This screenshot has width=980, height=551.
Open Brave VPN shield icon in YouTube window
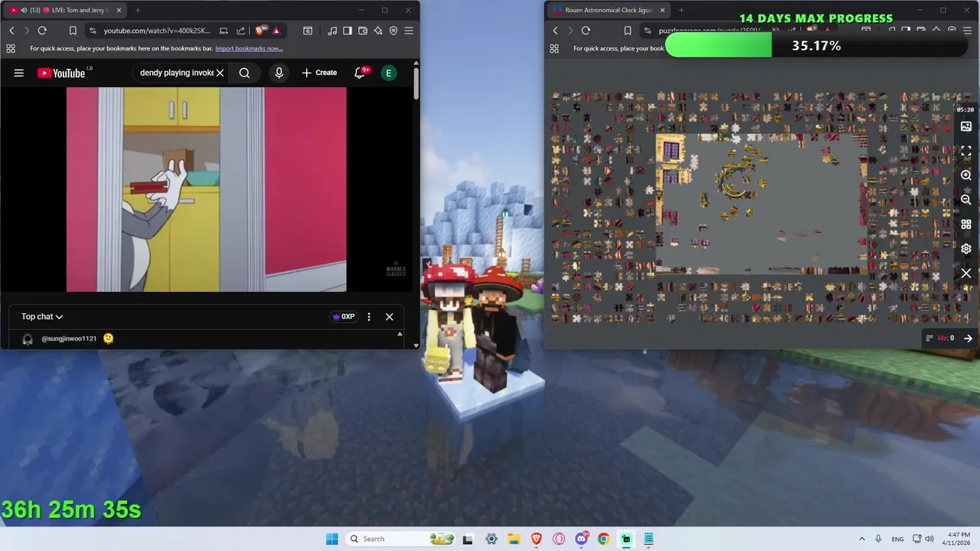click(x=394, y=31)
